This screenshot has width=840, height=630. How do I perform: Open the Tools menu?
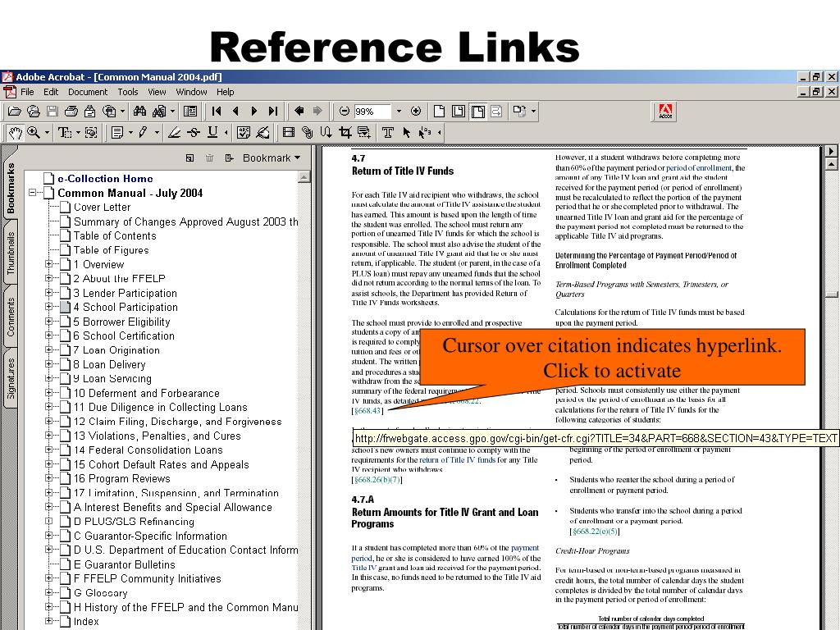[x=127, y=92]
